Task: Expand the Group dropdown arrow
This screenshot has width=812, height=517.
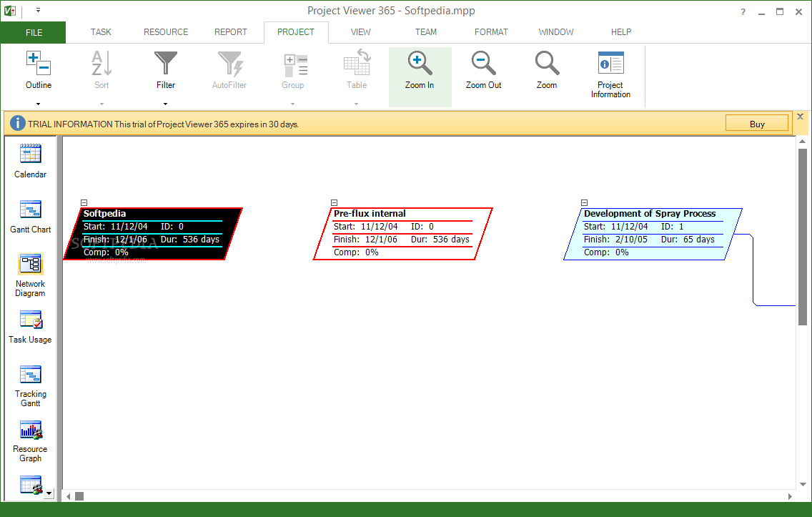Action: point(292,104)
